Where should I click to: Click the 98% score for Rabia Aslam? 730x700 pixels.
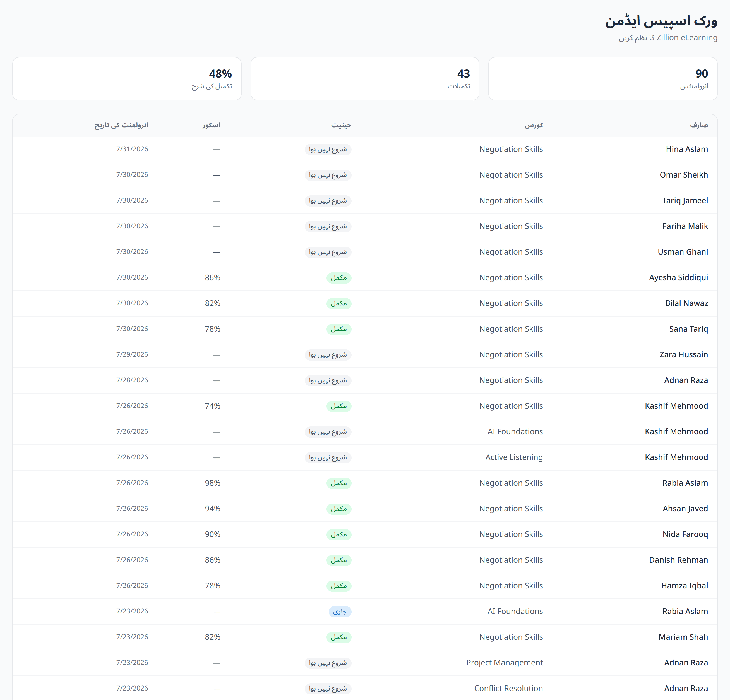click(212, 483)
